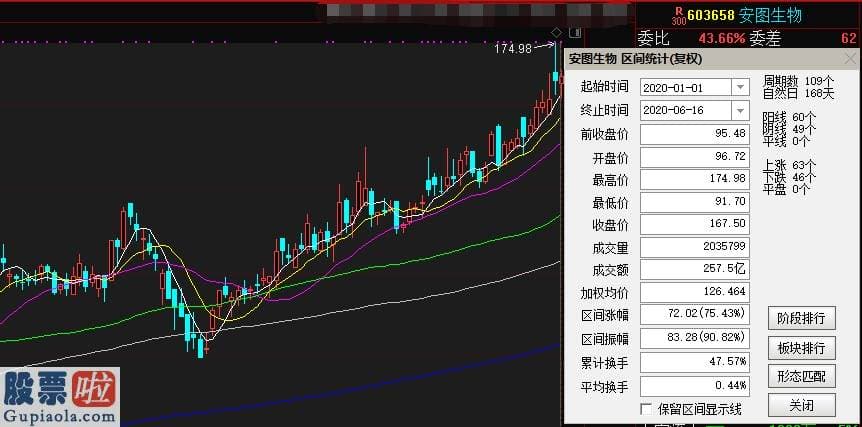Image resolution: width=862 pixels, height=427 pixels.
Task: Click the 委比 43.66% value
Action: click(x=722, y=38)
